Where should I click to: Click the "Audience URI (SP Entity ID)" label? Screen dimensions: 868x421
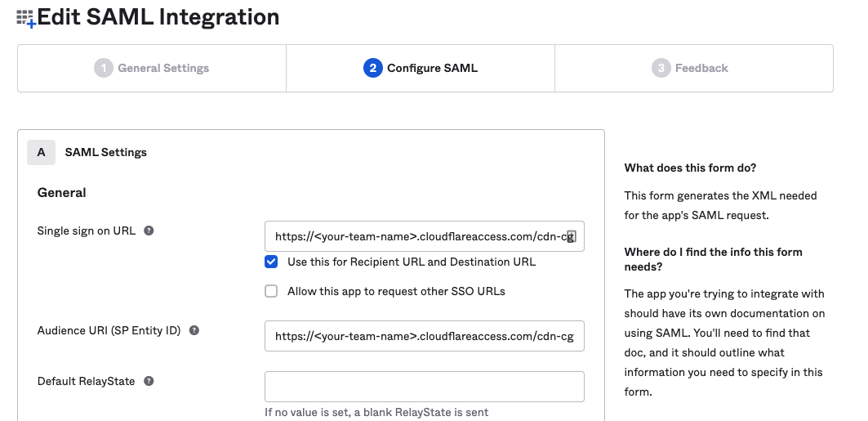(x=109, y=331)
